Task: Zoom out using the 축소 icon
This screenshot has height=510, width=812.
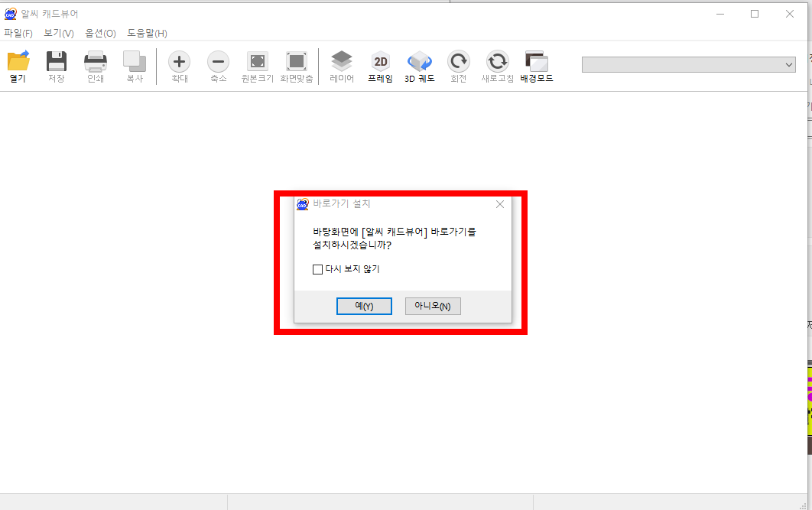Action: click(x=218, y=66)
